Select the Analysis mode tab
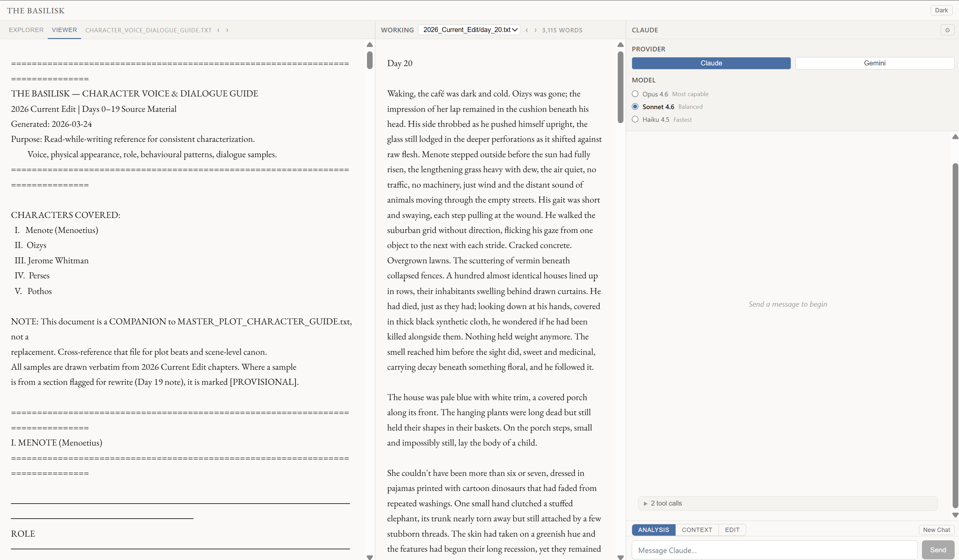The width and height of the screenshot is (959, 560). click(x=653, y=530)
